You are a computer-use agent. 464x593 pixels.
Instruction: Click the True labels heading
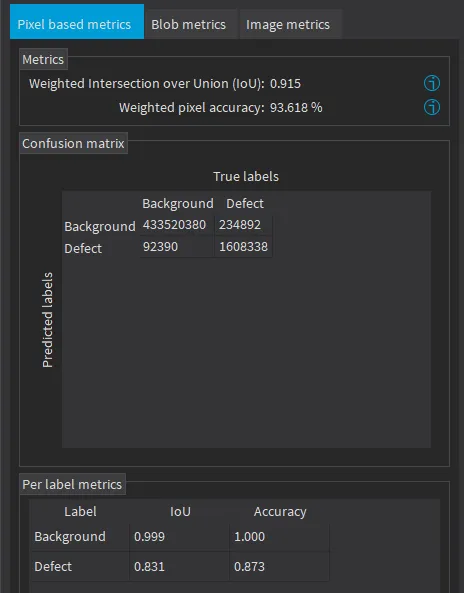[x=246, y=177]
